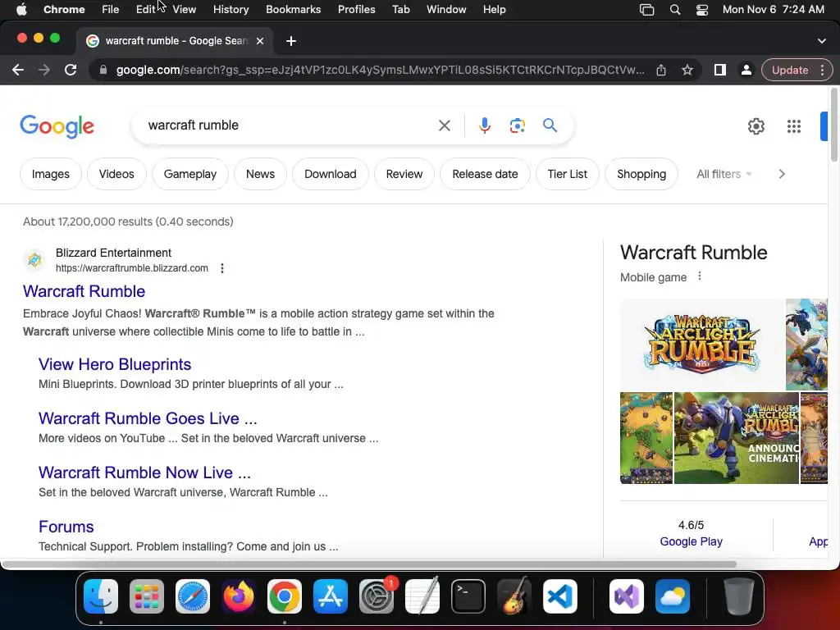Screen dimensions: 840x630
Task: Select the News filter chip
Action: click(x=260, y=174)
